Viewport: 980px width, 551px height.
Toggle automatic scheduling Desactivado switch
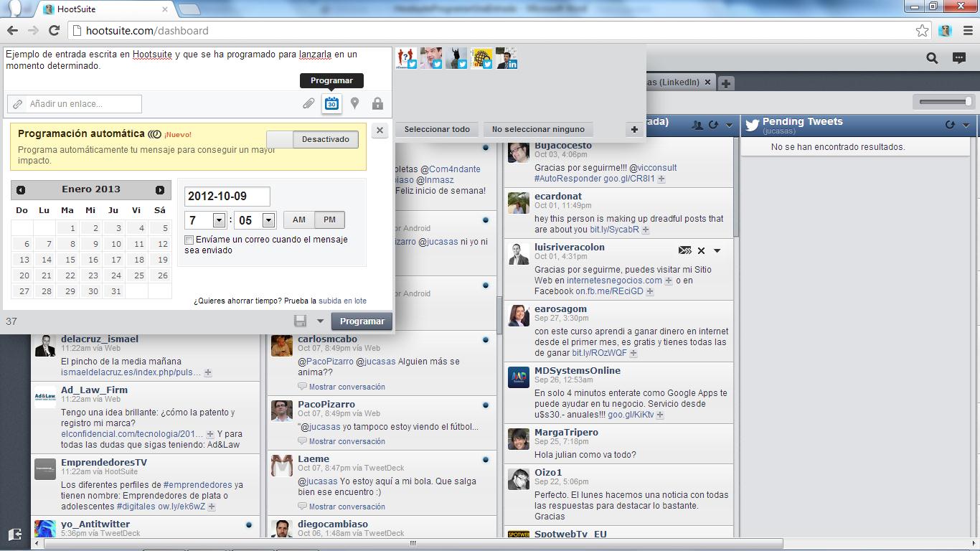pyautogui.click(x=313, y=139)
